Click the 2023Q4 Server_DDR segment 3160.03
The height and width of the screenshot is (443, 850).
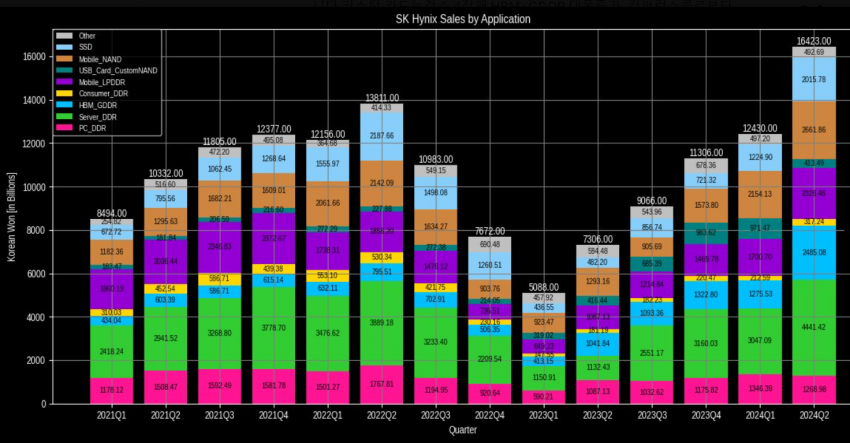tap(707, 344)
